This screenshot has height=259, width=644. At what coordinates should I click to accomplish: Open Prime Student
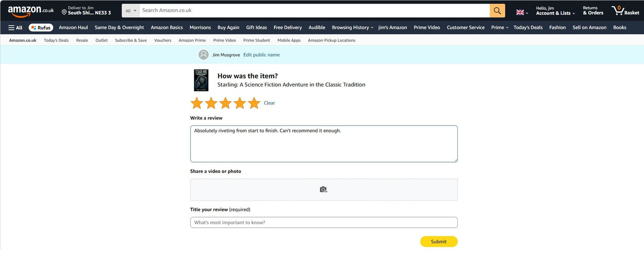(x=257, y=40)
